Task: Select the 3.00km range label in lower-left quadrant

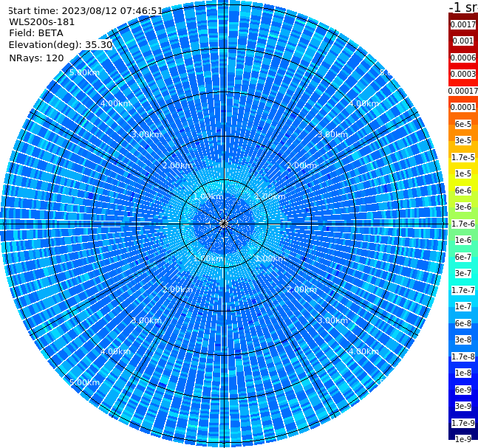Action: coord(146,320)
